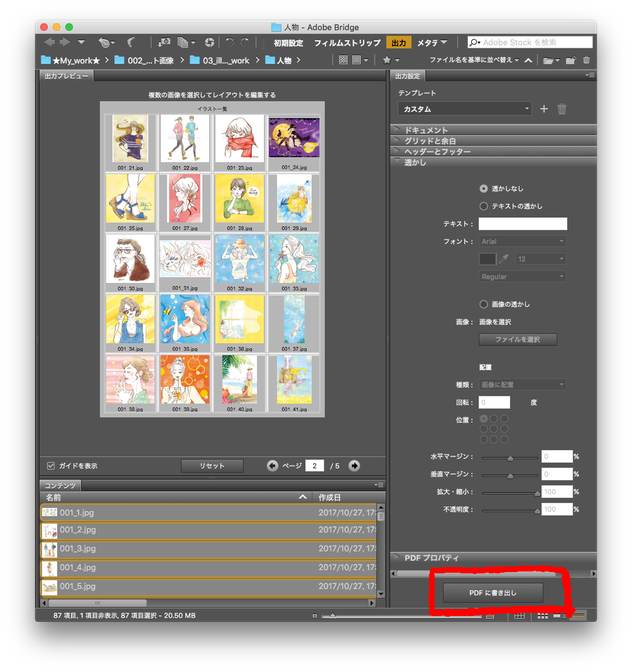Select the テキストの透かし radio button
The image size is (632, 672).
point(483,206)
